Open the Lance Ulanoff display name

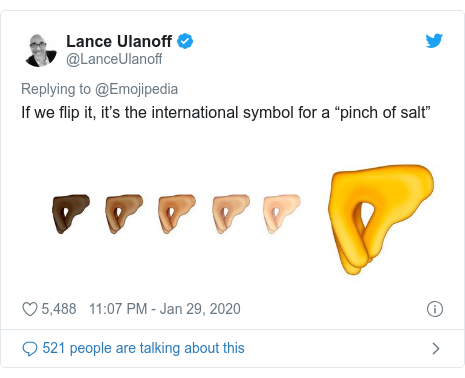coord(119,42)
